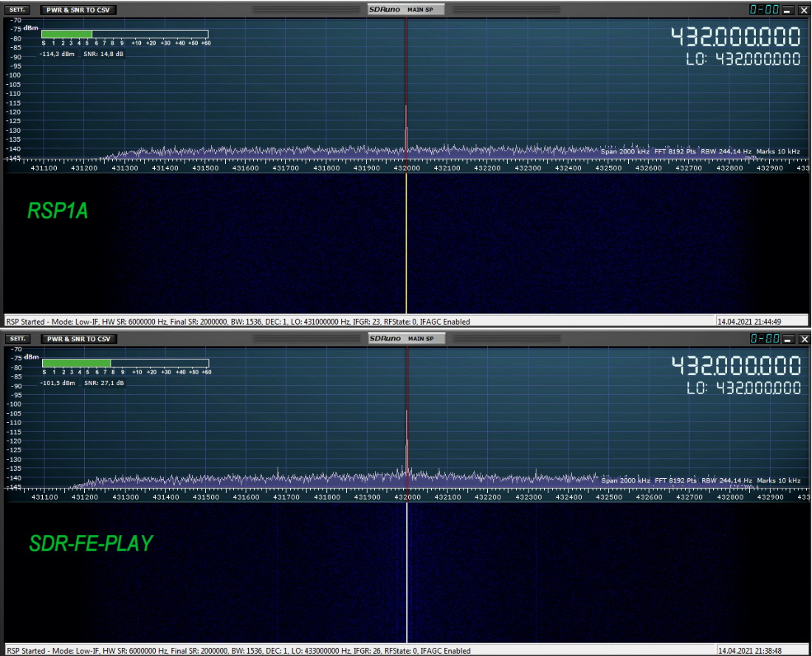Click S-meter bar in RSP1A window
Screen dimensions: 812x656
click(125, 34)
